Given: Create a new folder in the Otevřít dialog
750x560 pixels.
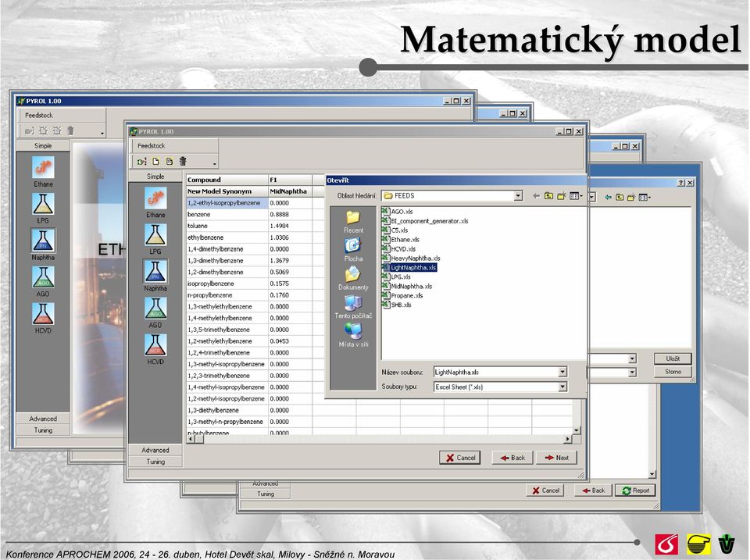Looking at the screenshot, I should pos(562,196).
